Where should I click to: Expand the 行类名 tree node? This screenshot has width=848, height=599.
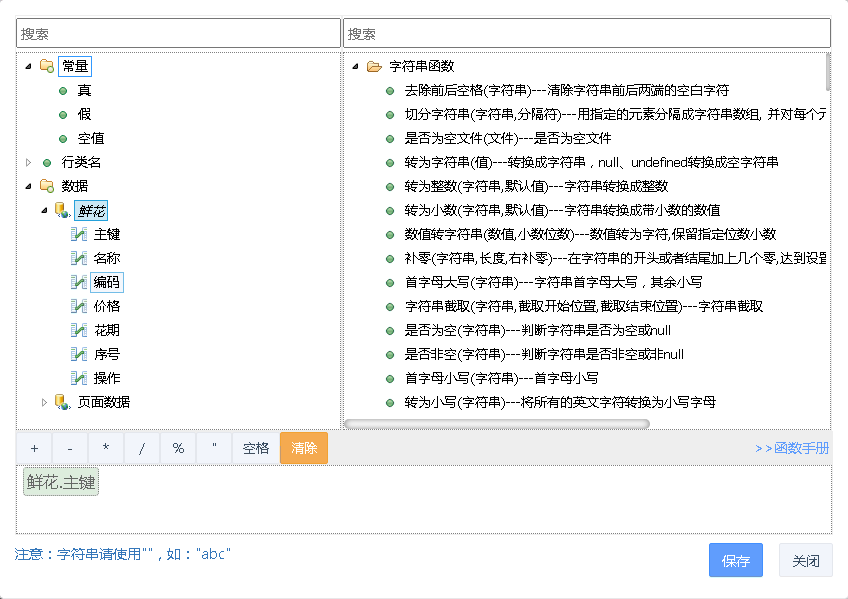(x=28, y=162)
